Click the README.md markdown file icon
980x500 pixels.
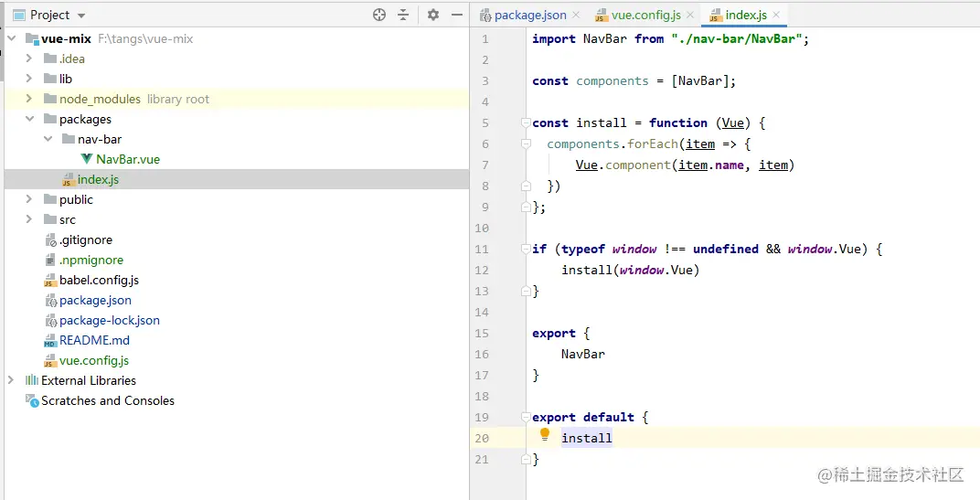50,341
